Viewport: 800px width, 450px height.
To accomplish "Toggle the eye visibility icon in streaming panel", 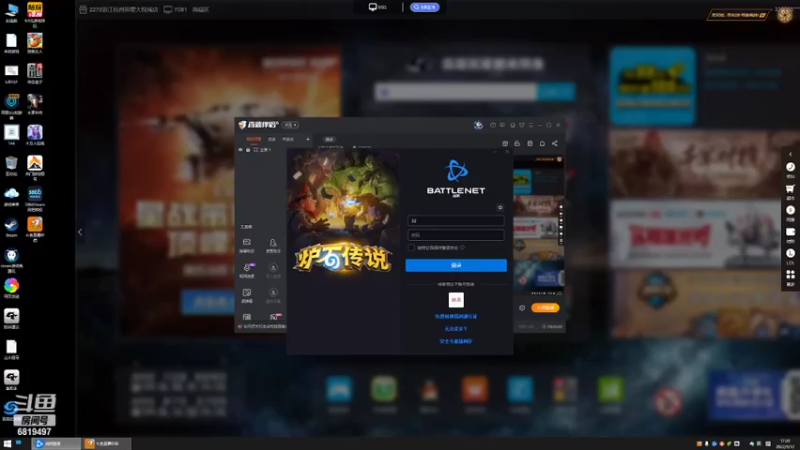I will (x=240, y=150).
